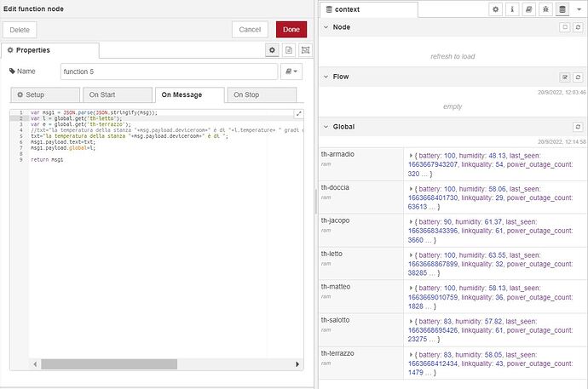The image size is (588, 389).
Task: Open sidebar context data database icon
Action: pos(562,9)
